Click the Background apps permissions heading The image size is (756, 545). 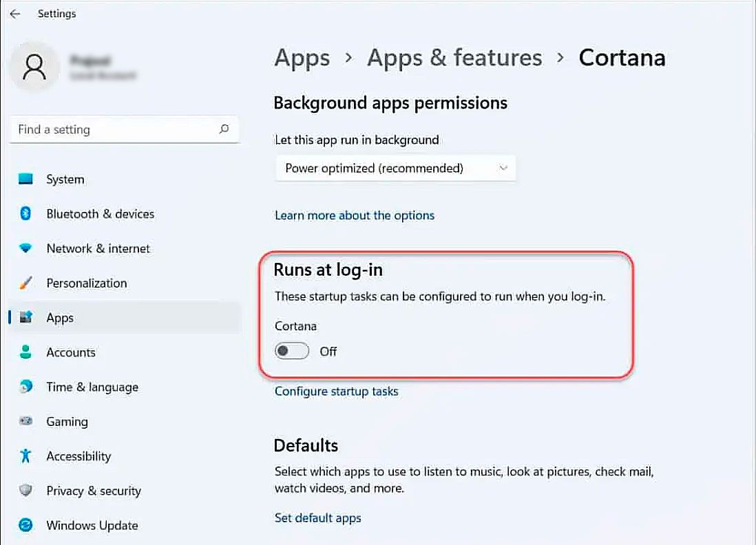[390, 103]
